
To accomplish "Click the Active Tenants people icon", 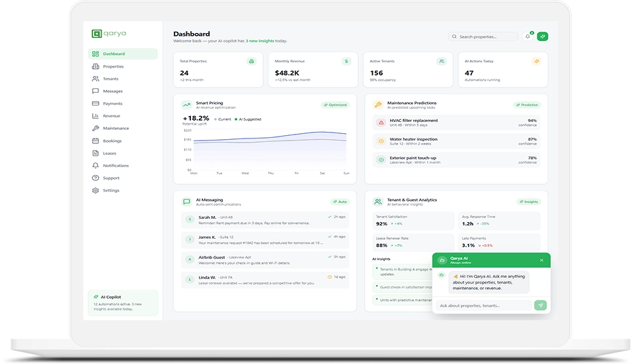I will [x=442, y=61].
